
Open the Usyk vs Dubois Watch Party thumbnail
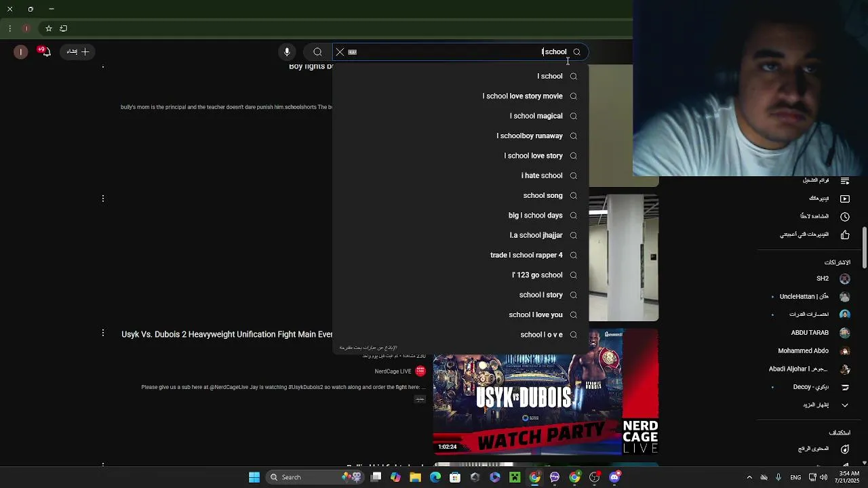click(546, 392)
